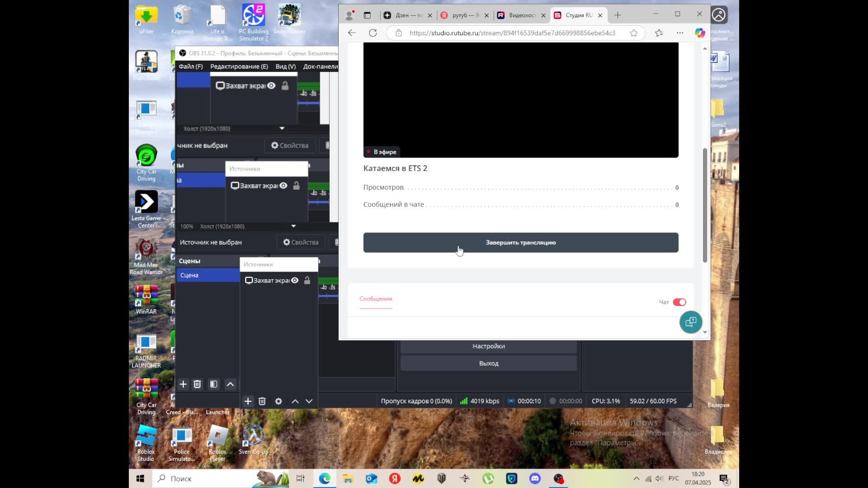
Task: Toggle the Чат switch off
Action: 679,302
